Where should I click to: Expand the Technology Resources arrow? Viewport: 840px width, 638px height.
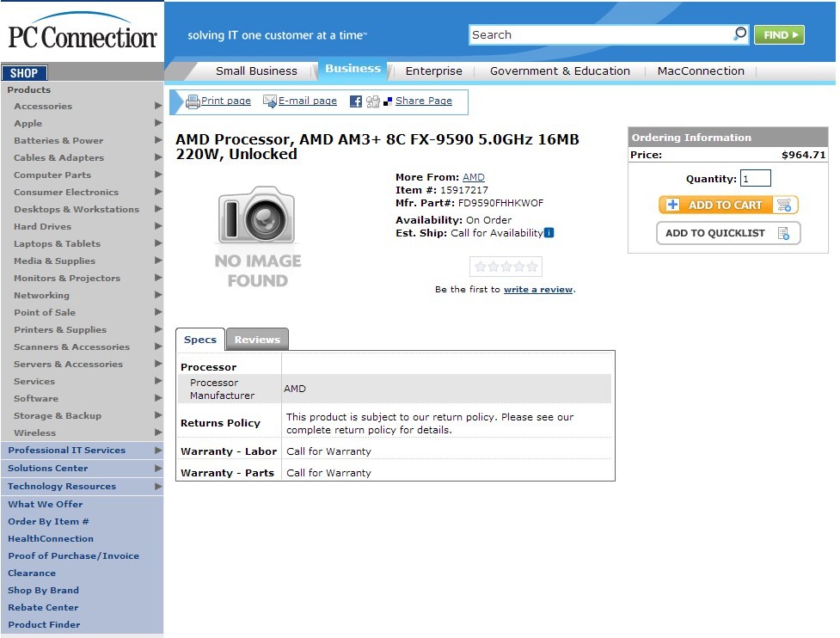pyautogui.click(x=158, y=486)
